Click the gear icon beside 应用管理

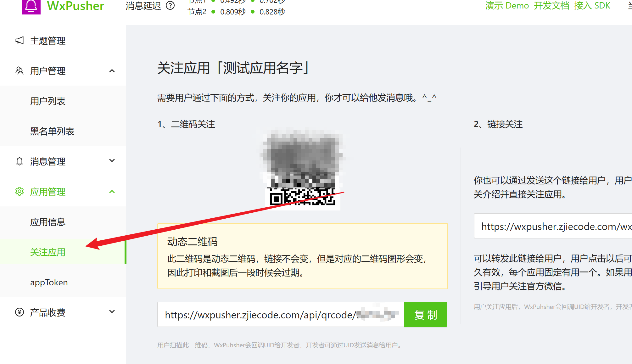(20, 192)
